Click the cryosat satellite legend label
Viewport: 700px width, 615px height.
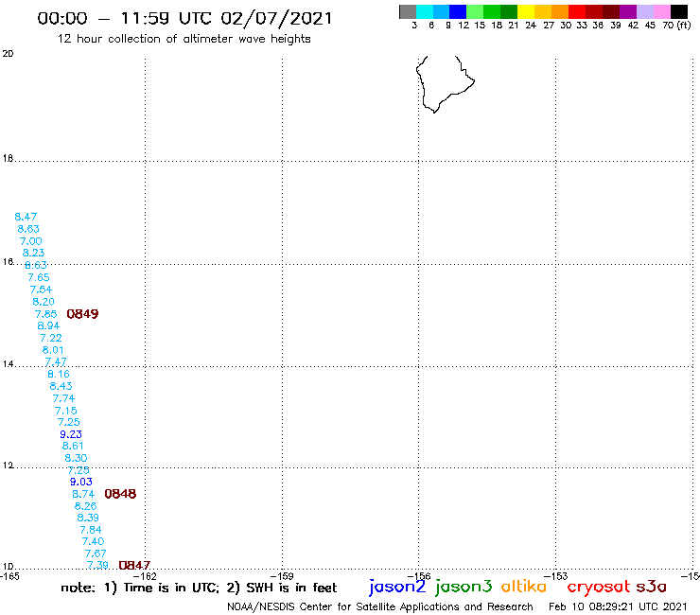point(599,588)
